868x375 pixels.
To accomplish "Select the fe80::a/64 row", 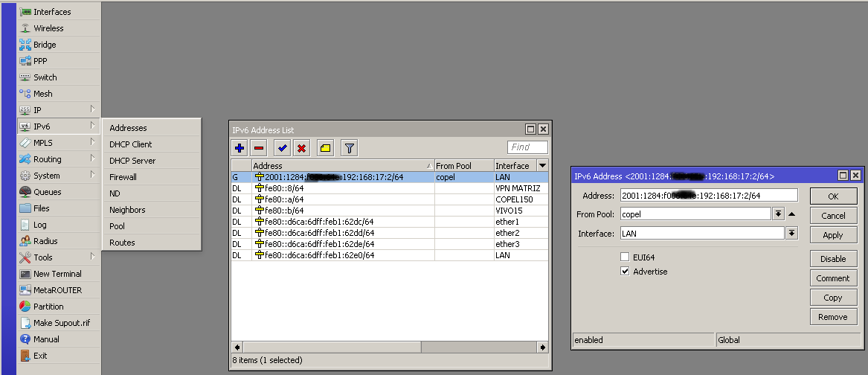I will (390, 199).
